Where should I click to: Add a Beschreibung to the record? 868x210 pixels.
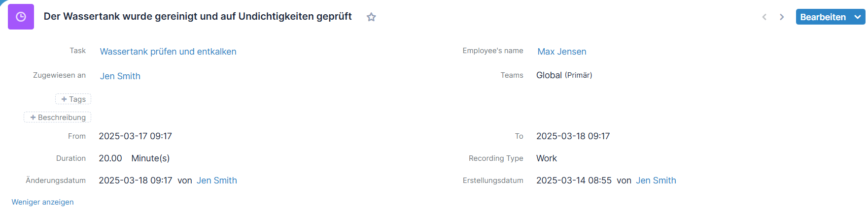click(x=58, y=117)
